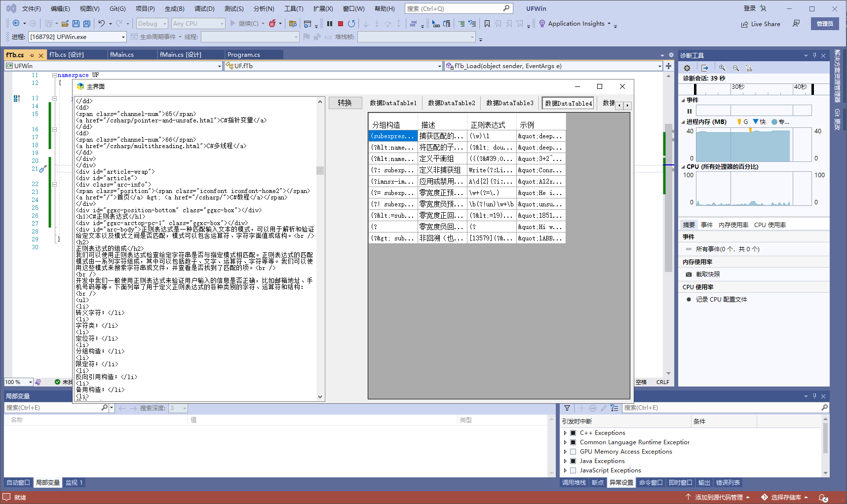Switch to the 输出 panel tab
This screenshot has height=504, width=847.
coord(704,482)
